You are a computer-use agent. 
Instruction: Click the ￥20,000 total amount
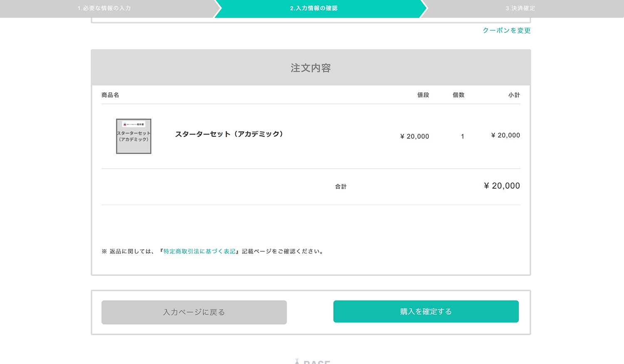pyautogui.click(x=501, y=186)
